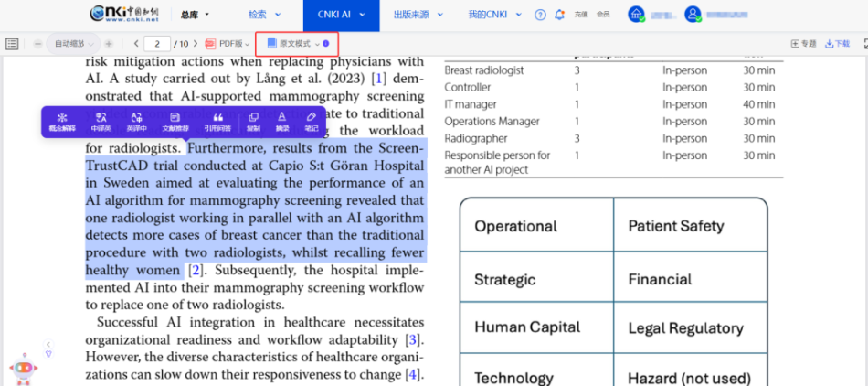868x386 pixels.
Task: Copy the selected text via popup toolbar
Action: tap(253, 121)
